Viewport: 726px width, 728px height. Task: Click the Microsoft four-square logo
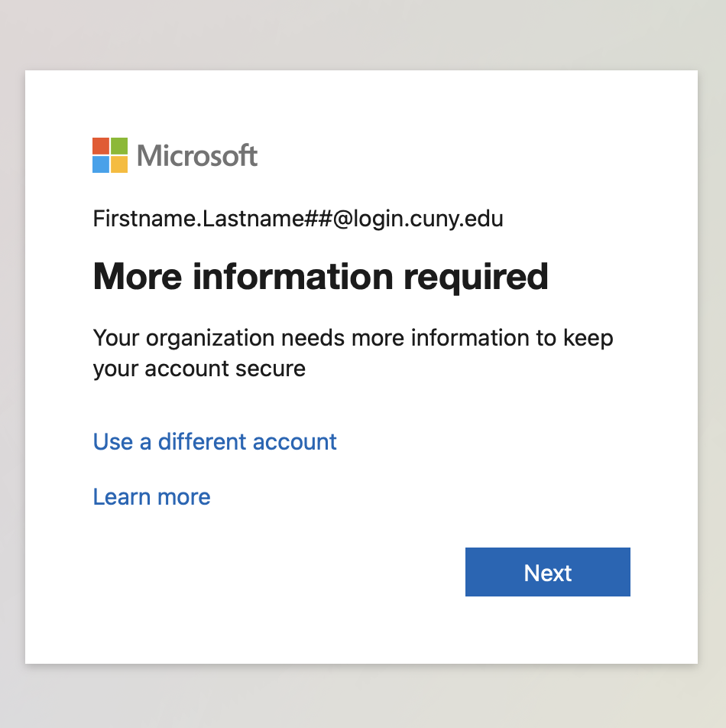point(110,155)
